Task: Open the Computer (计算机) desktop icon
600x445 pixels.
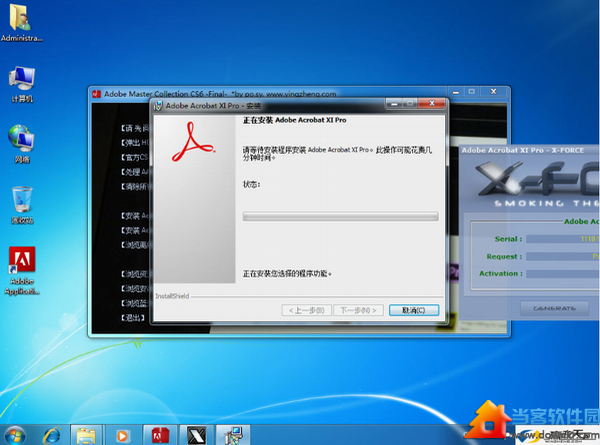Action: [x=22, y=84]
